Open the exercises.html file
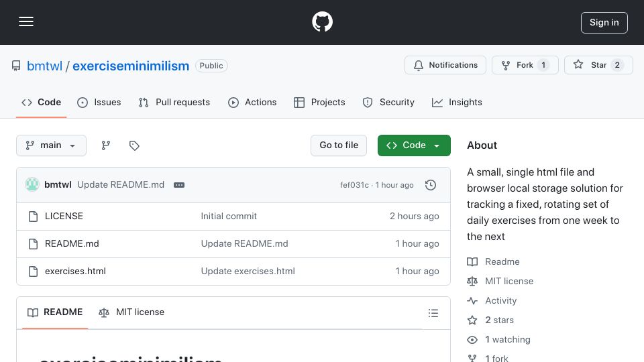Screen dimensions: 644x362 pos(75,271)
